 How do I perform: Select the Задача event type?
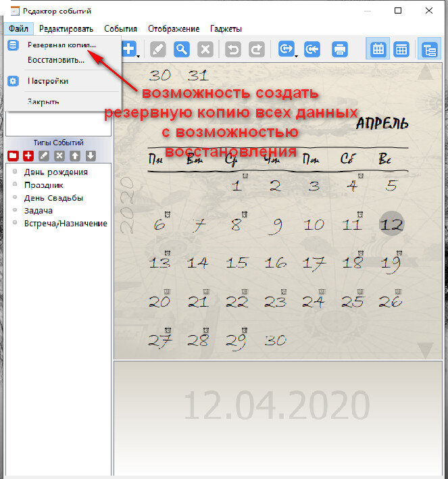(39, 211)
